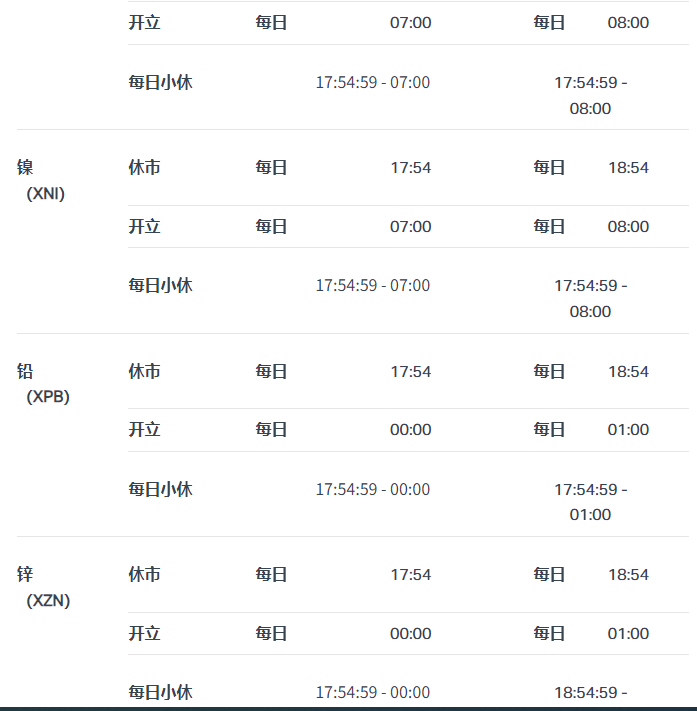
Task: Click 每日小休 in the 锌 (XZN) section
Action: coord(160,692)
